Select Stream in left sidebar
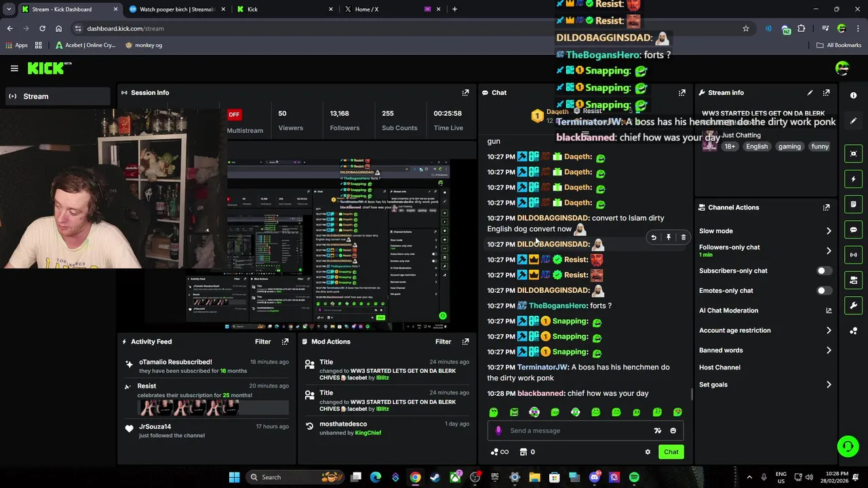 pyautogui.click(x=57, y=96)
